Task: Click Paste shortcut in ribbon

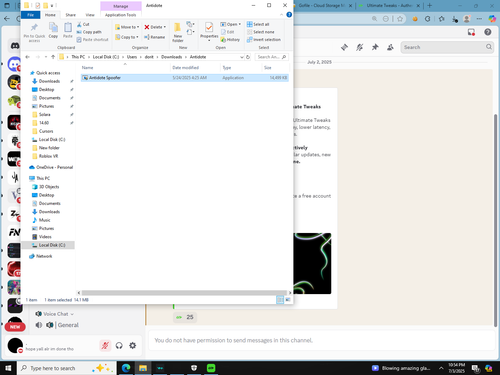Action: tap(92, 40)
